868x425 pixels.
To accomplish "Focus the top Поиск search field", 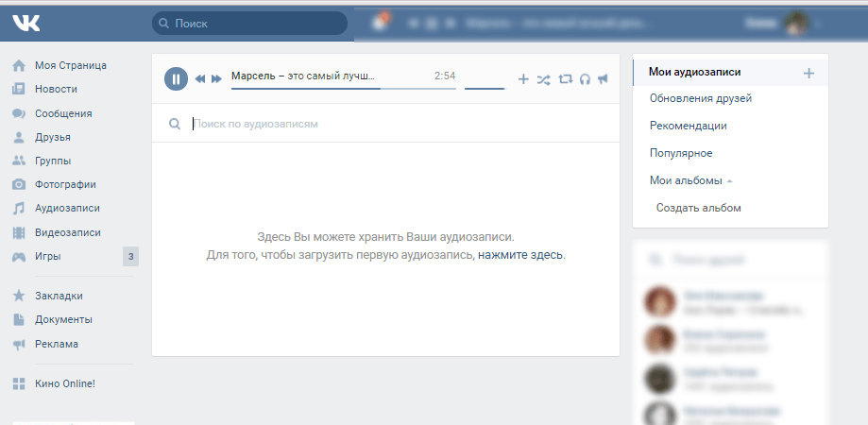I will click(x=249, y=24).
